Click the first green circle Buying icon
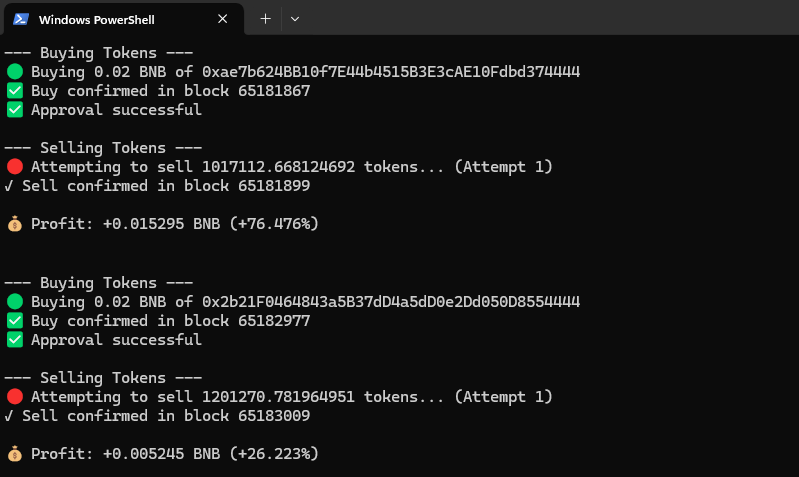Viewport: 799px width, 477px height. (15, 72)
